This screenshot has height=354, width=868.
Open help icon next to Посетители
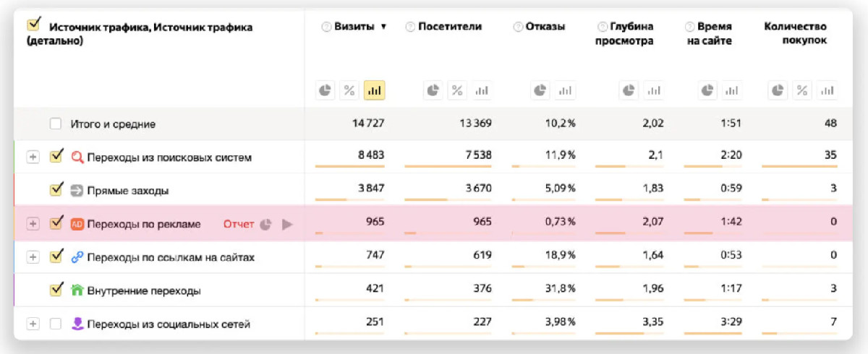410,27
